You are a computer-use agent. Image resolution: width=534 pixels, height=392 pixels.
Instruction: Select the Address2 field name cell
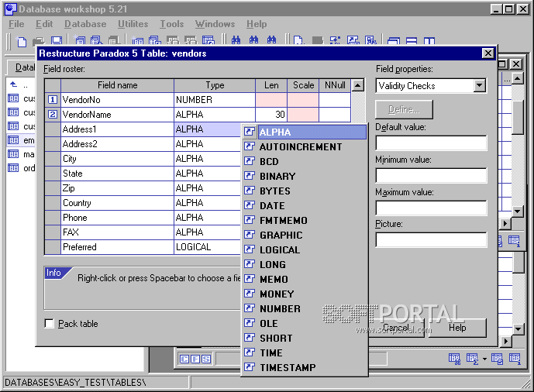point(118,144)
